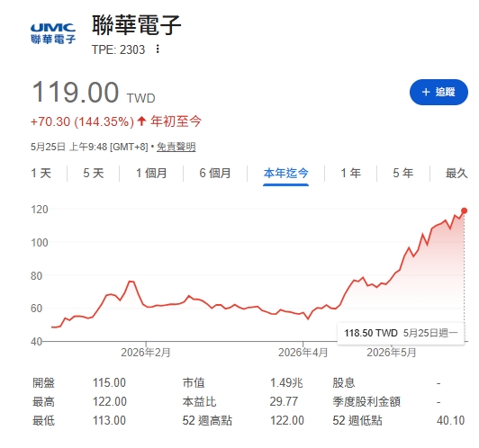The image size is (479, 448).
Task: Click the +70.30 (144.35%) change text
Action: pyautogui.click(x=82, y=121)
